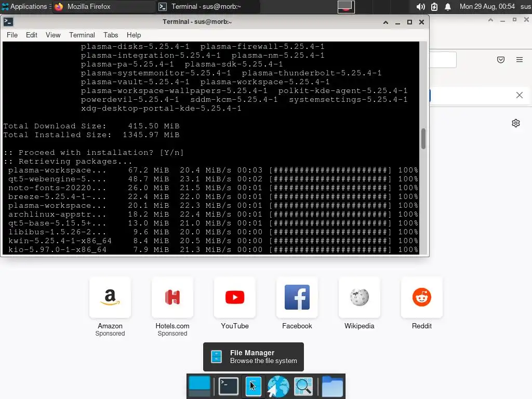Open the sus user menu in panel
This screenshot has height=399, width=532.
[x=526, y=6]
